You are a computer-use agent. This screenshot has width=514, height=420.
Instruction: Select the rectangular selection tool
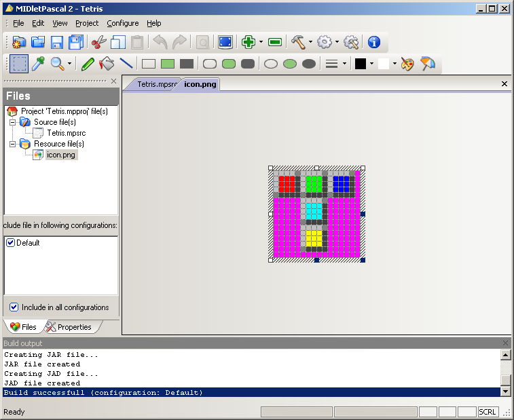pyautogui.click(x=19, y=64)
